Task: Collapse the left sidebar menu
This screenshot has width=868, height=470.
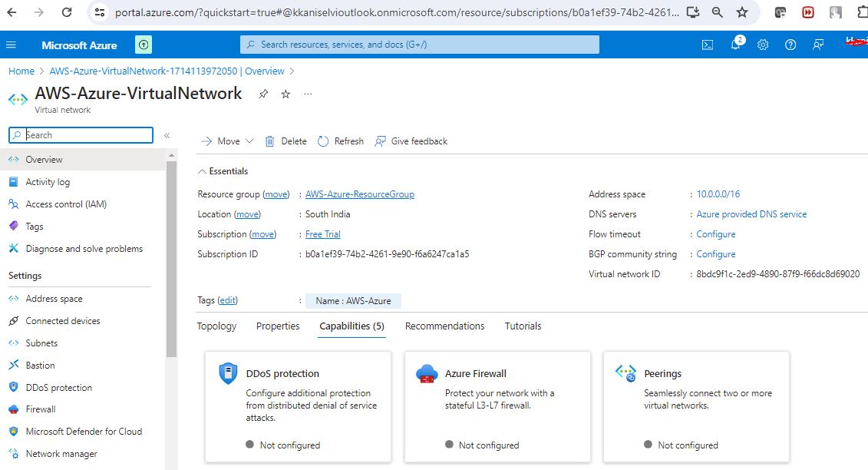Action: click(167, 135)
